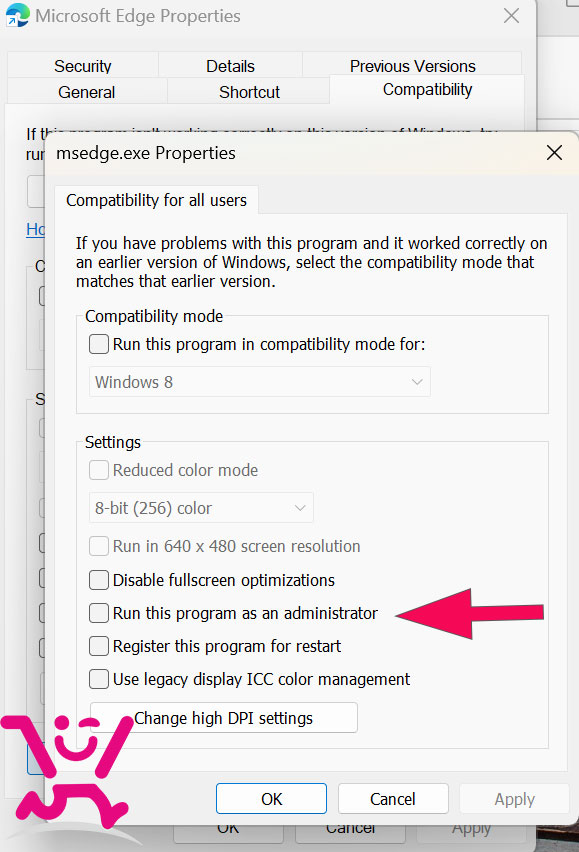Click Change high DPI settings button
Viewport: 579px width, 852px height.
click(224, 718)
